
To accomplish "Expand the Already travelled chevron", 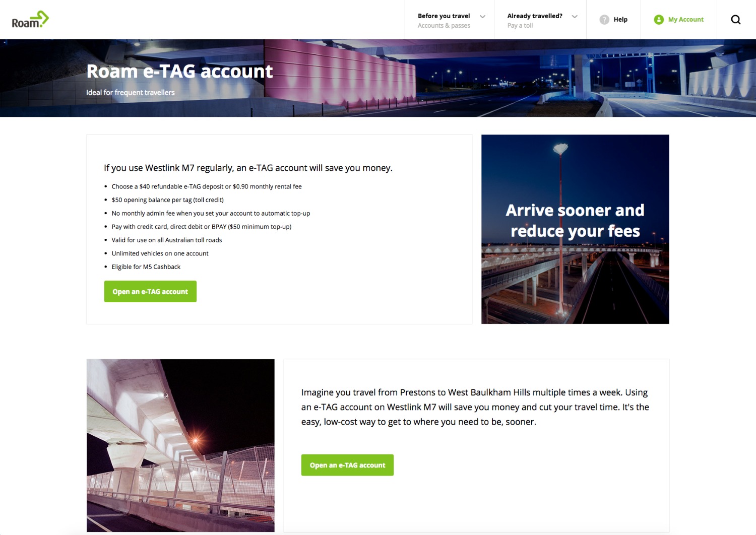I will point(575,17).
